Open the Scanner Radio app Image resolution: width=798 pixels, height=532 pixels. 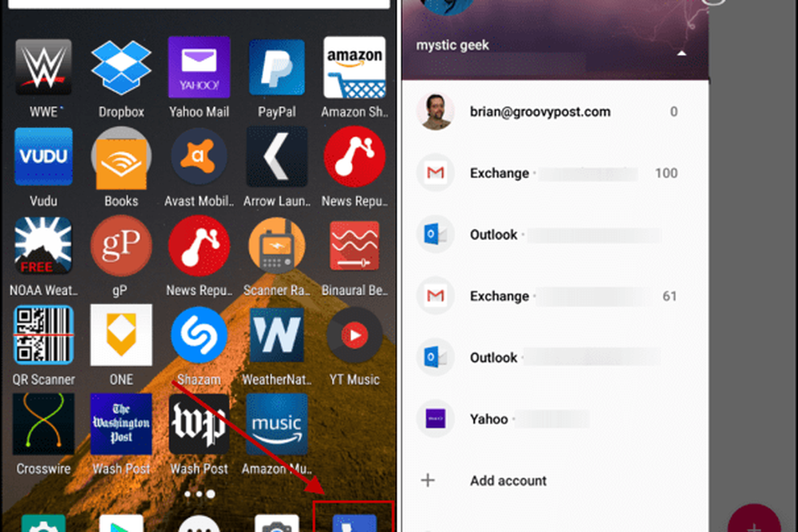[x=276, y=246]
